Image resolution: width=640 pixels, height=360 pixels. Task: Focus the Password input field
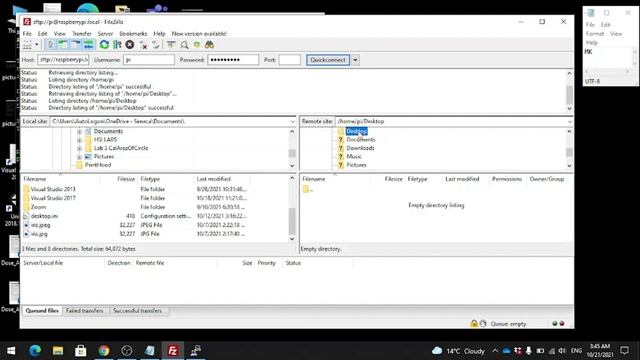(x=233, y=60)
